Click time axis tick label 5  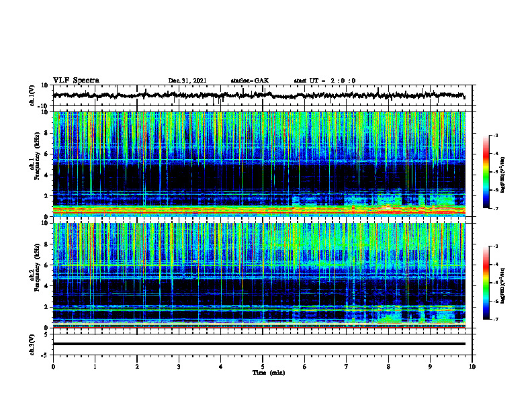(x=263, y=367)
